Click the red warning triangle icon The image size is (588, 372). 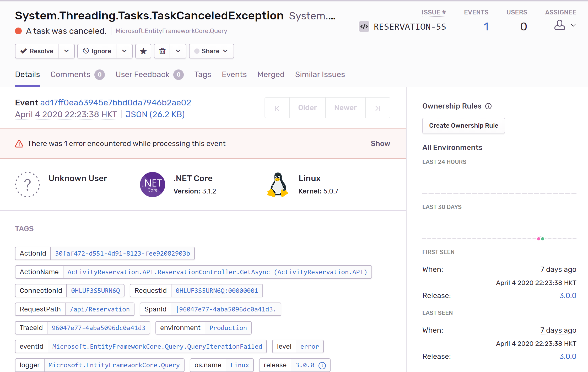point(19,144)
